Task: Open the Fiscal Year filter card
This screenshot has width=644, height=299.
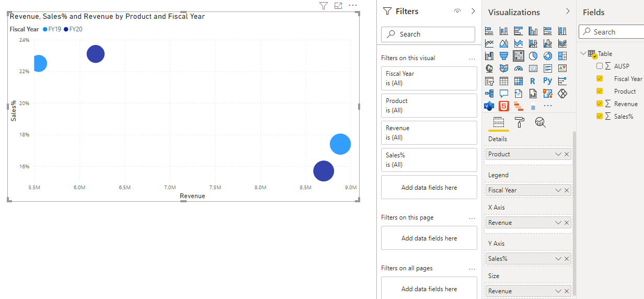Action: click(429, 78)
